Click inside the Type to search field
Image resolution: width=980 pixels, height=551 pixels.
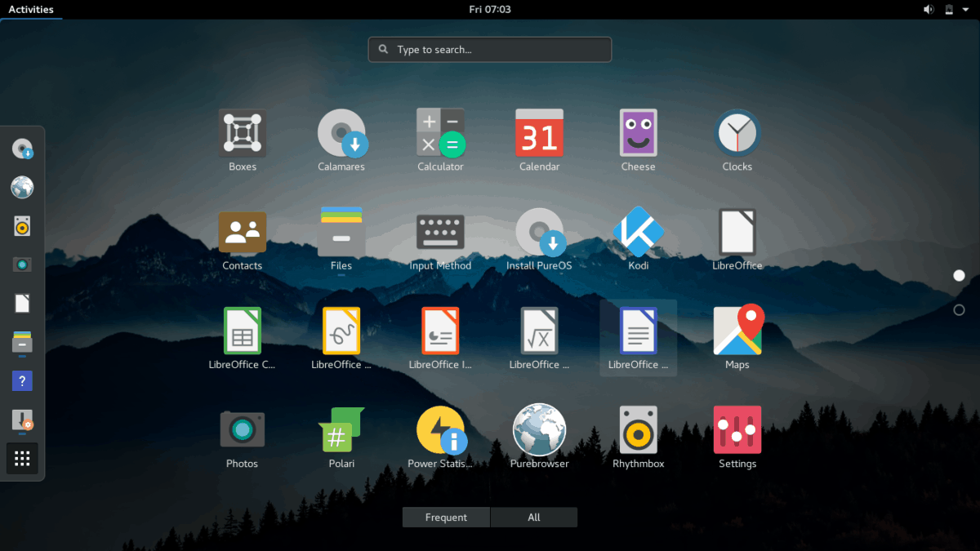489,49
